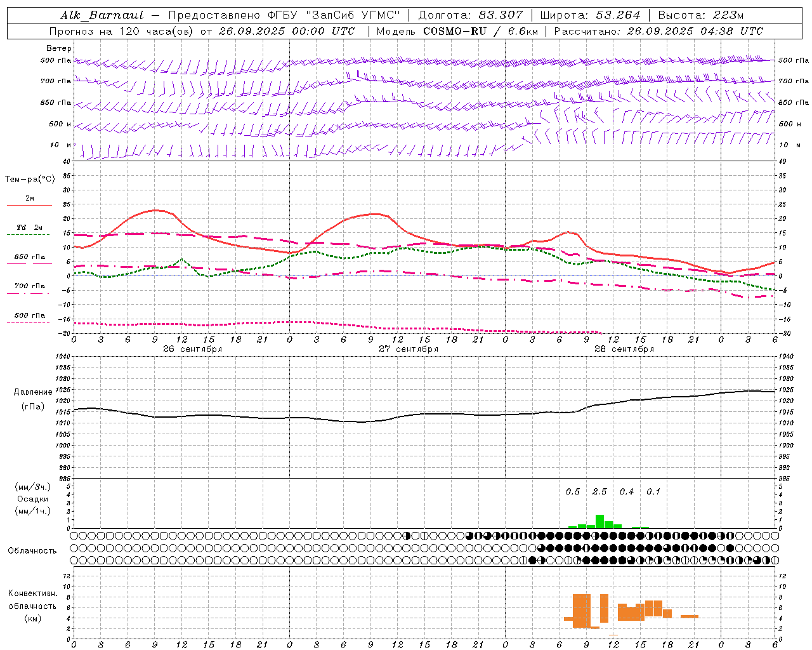This screenshot has width=812, height=650.
Task: Click the Давление pressure axis label
Action: (x=33, y=392)
